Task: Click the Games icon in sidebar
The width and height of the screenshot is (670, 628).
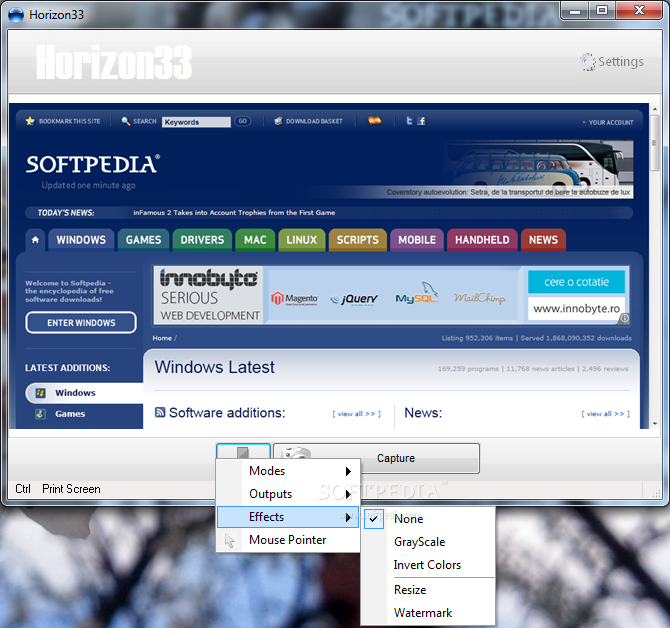Action: click(x=41, y=414)
